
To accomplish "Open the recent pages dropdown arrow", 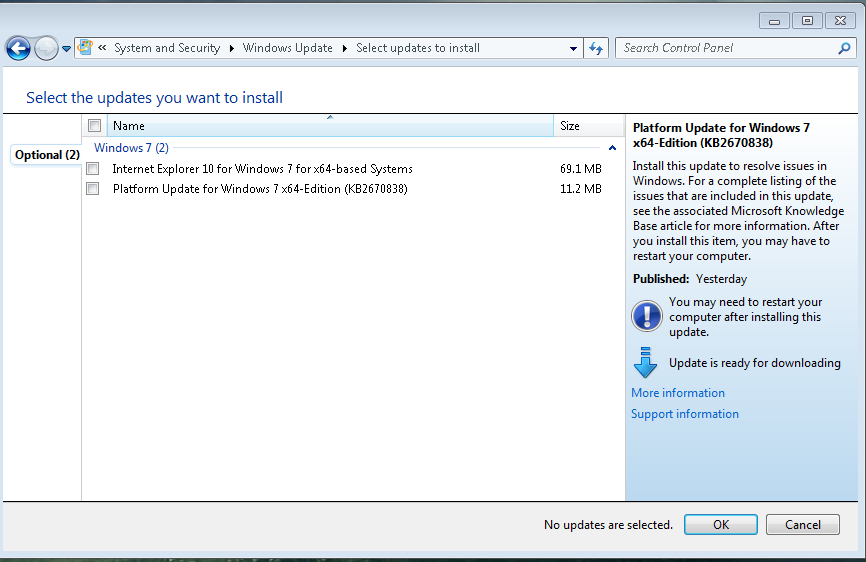I will pyautogui.click(x=66, y=49).
